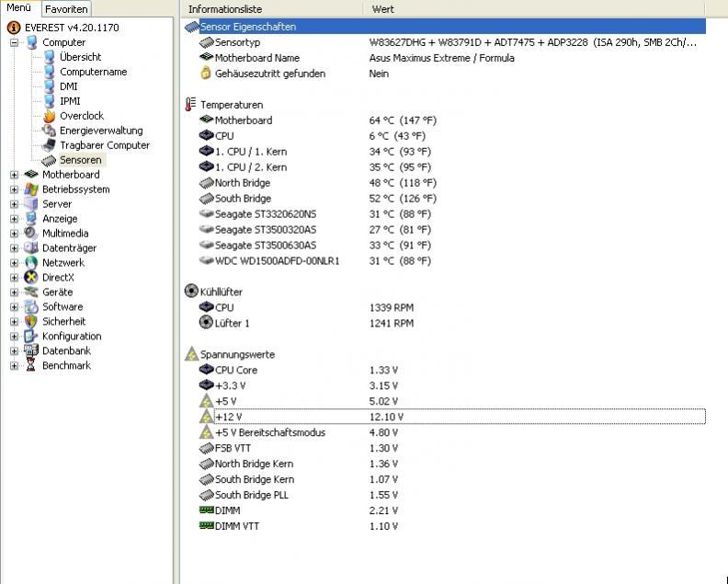Click the Gehäusezutritt padlock icon
Viewport: 728px width, 584px height.
[206, 73]
